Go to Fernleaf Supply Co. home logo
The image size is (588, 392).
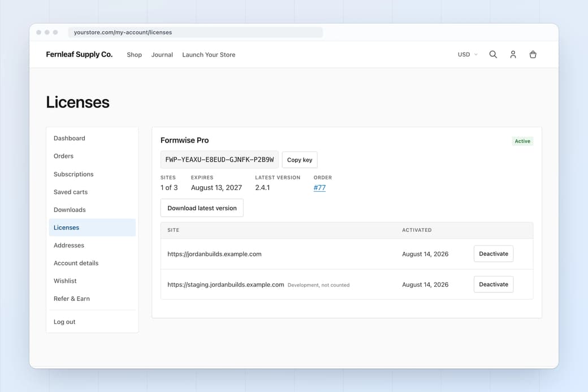click(x=79, y=54)
